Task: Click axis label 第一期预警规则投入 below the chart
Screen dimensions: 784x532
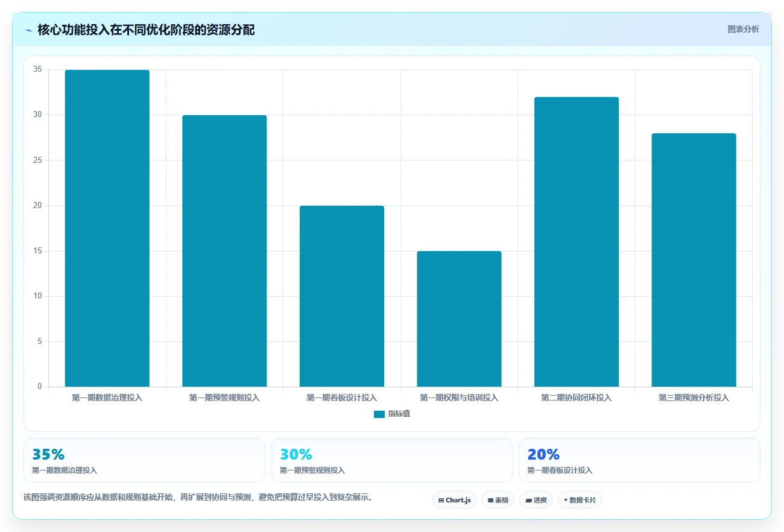Action: pos(224,397)
